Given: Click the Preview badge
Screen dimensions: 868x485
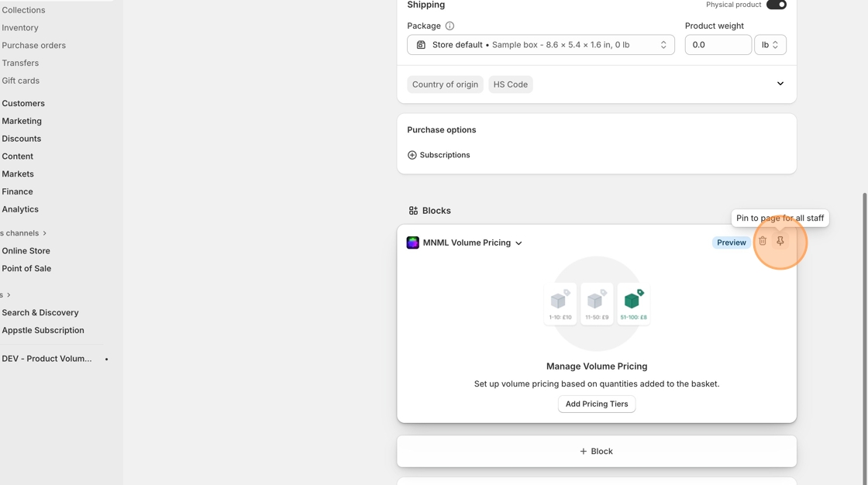Looking at the screenshot, I should pos(731,242).
